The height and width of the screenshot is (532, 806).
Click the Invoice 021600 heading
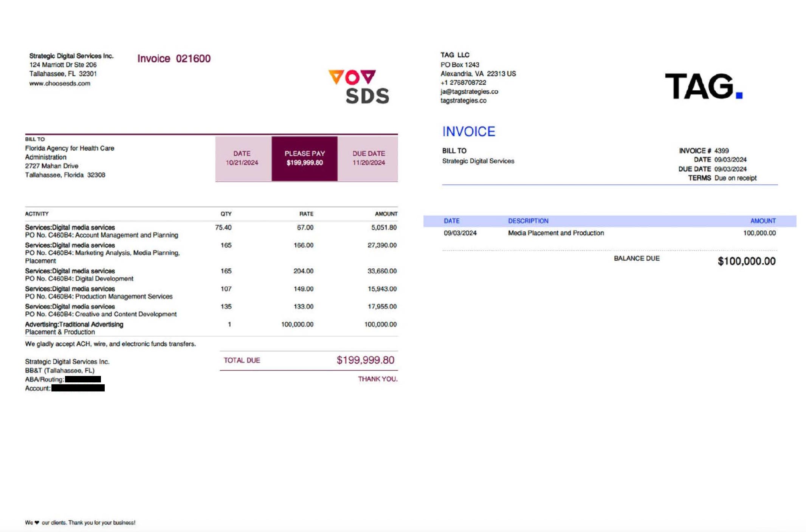pos(174,59)
